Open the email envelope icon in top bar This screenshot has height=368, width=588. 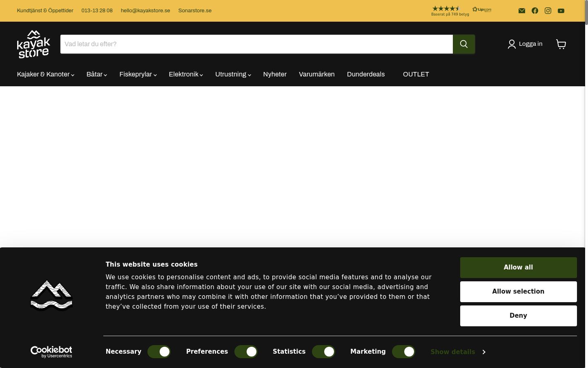tap(522, 11)
